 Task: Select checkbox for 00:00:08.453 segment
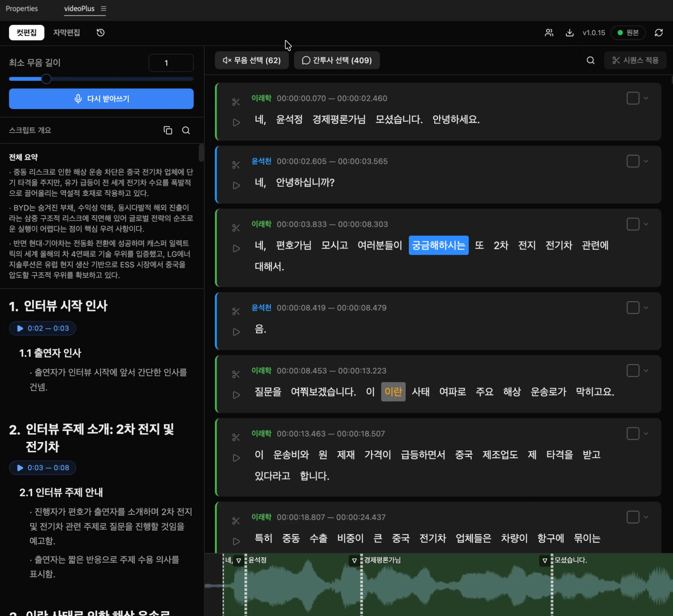tap(632, 371)
